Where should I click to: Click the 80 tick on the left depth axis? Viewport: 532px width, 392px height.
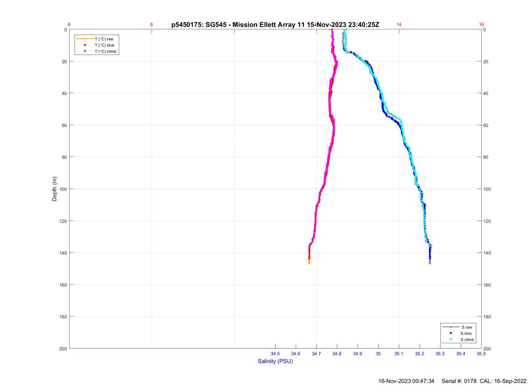(x=64, y=157)
